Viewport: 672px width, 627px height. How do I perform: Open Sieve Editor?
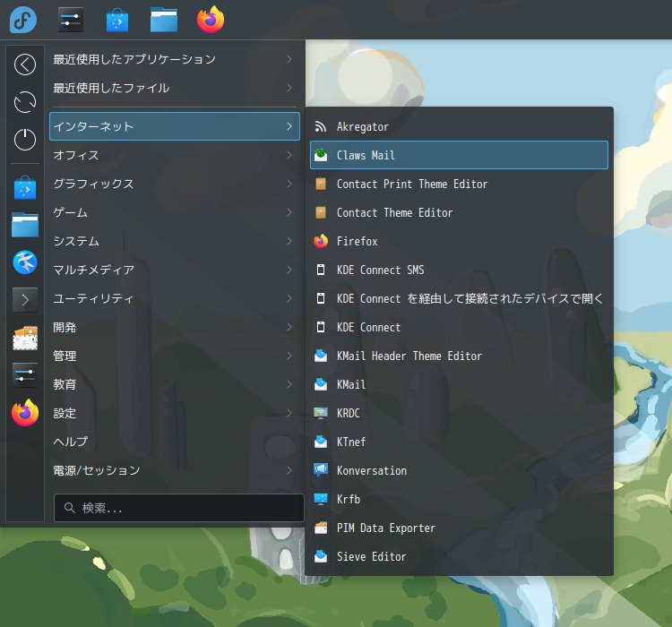pos(459,557)
